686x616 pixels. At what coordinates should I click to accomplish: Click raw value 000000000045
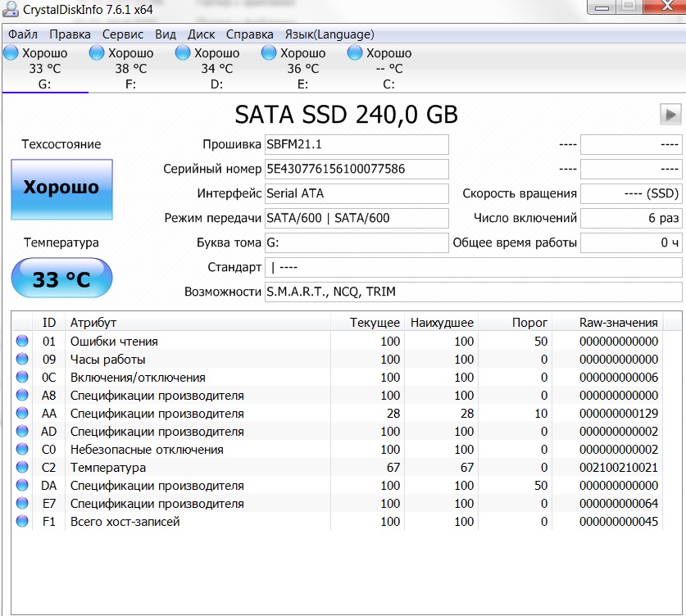pos(619,522)
